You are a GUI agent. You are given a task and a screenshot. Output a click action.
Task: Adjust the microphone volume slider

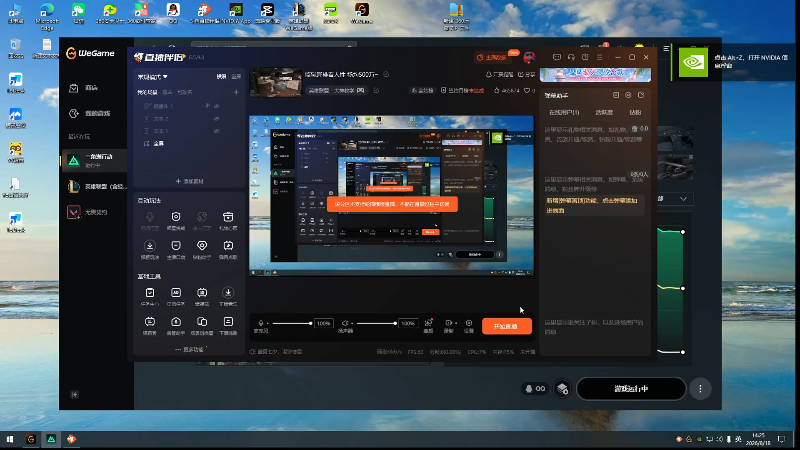click(x=292, y=323)
